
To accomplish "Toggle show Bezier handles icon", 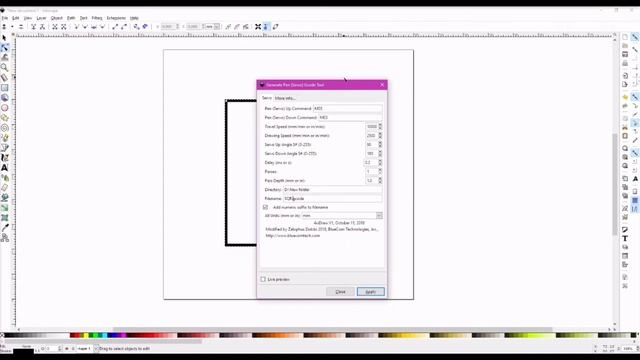I will (x=266, y=27).
